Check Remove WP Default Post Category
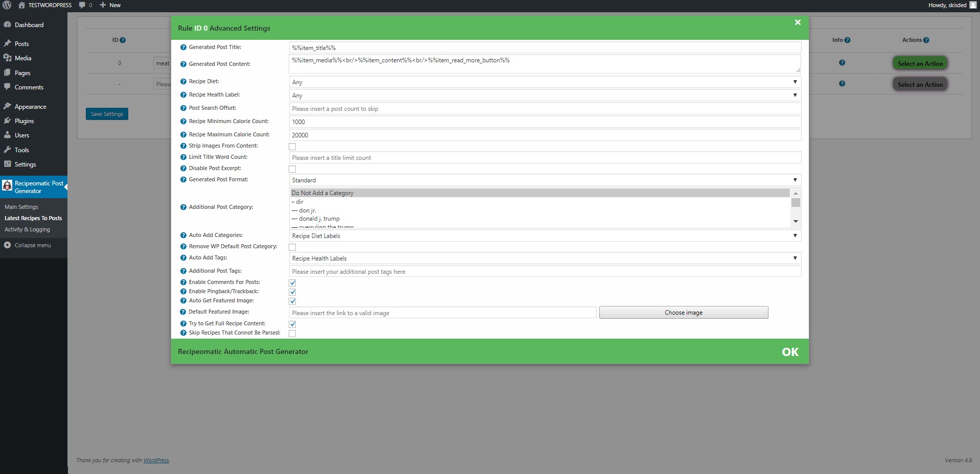 [292, 247]
